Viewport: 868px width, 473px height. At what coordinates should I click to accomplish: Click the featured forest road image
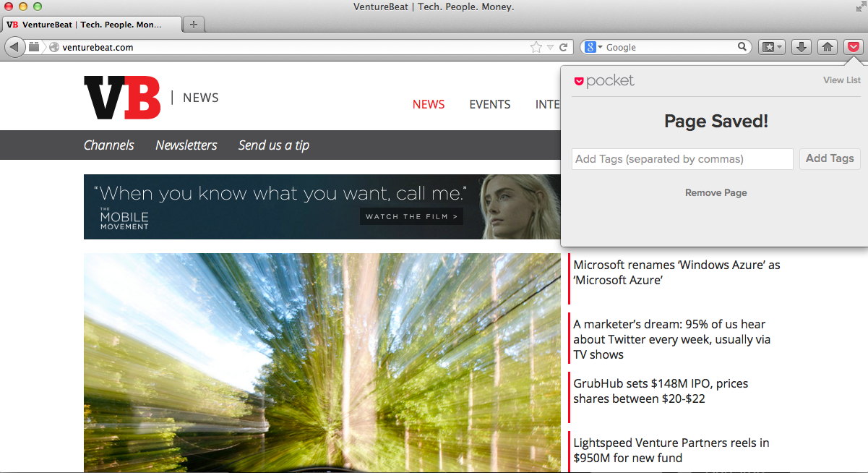(322, 362)
